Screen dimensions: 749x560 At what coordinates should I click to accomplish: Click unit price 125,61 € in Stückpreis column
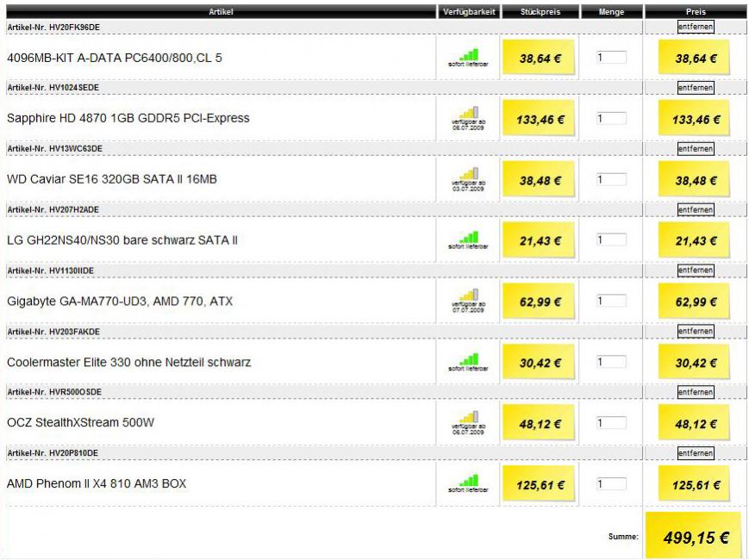pyautogui.click(x=539, y=484)
